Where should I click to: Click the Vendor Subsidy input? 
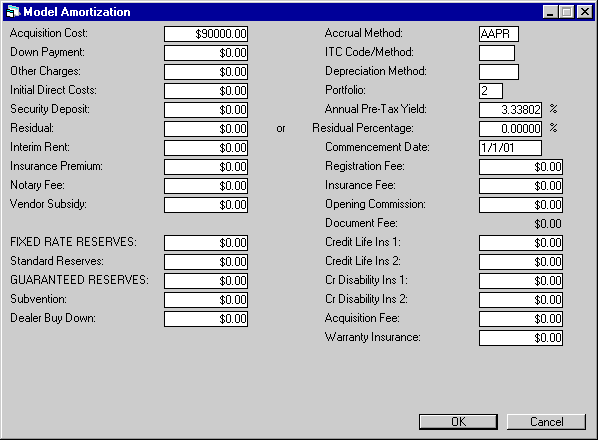(206, 205)
